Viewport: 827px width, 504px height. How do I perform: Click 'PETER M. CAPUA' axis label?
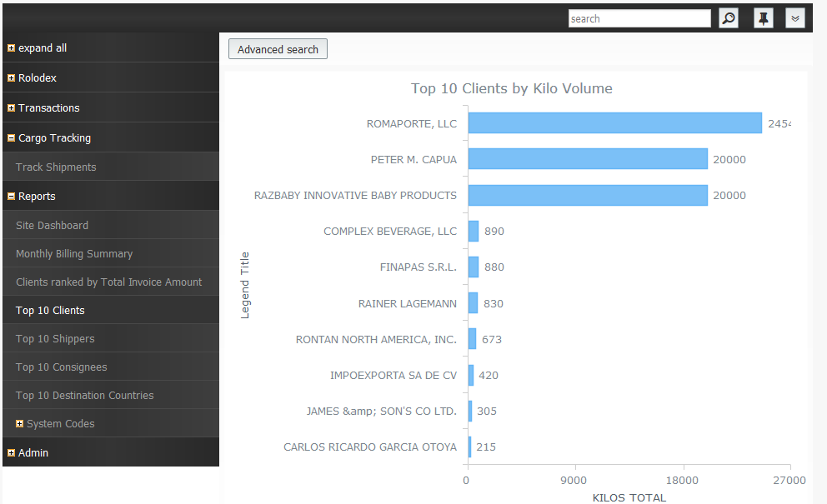coord(413,160)
